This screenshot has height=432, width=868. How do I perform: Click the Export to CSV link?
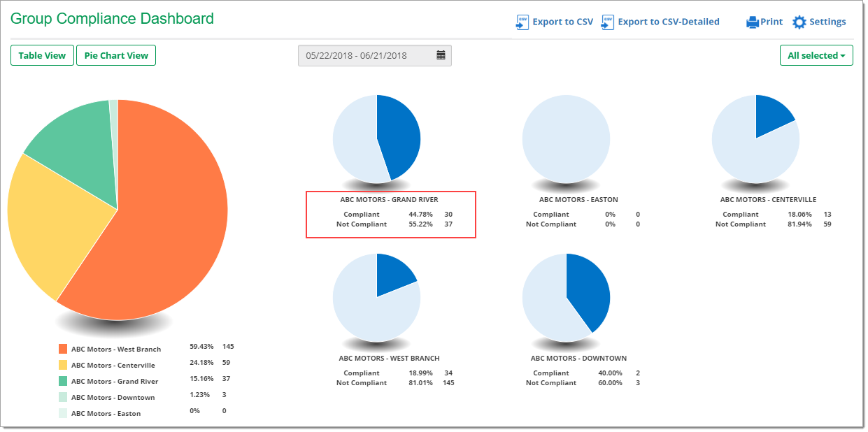563,22
